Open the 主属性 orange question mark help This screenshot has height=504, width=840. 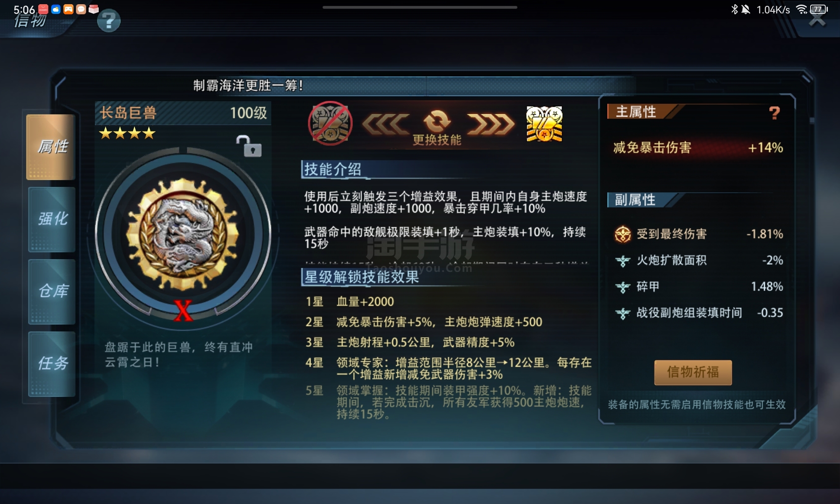pos(774,113)
